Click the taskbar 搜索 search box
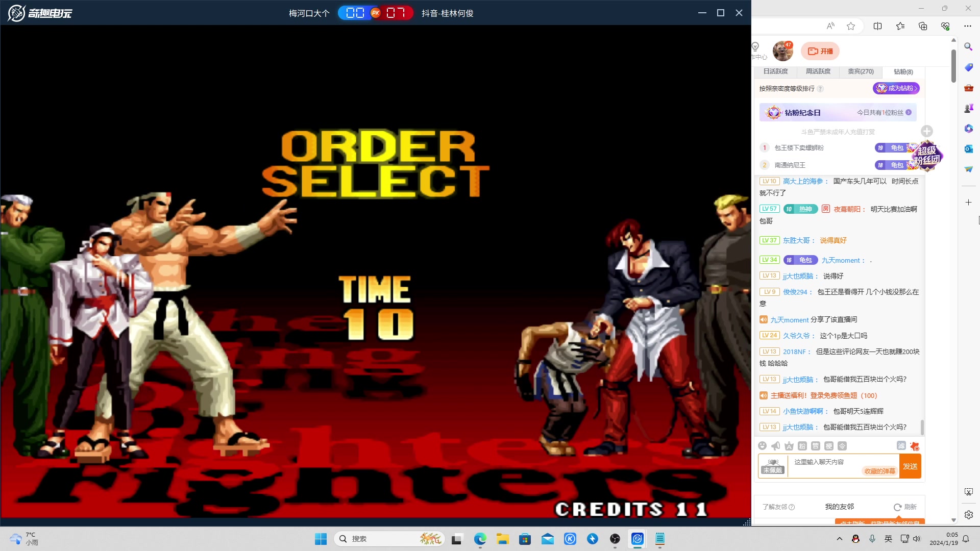 389,539
